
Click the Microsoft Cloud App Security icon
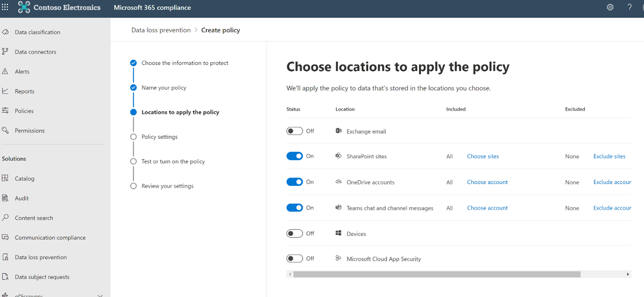coord(339,258)
